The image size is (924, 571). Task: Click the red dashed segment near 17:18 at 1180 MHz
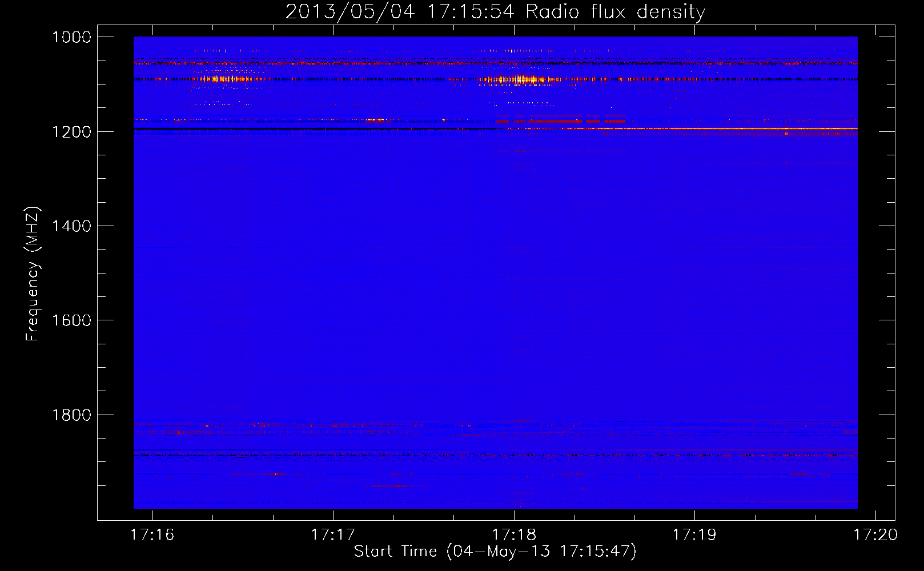(560, 120)
